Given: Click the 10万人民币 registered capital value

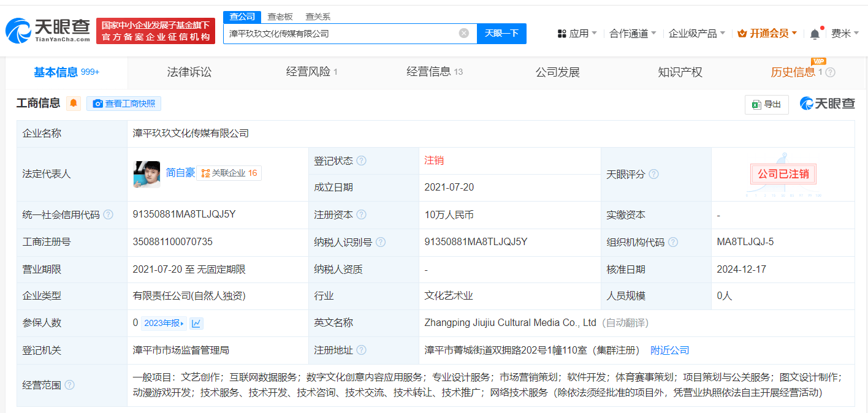Looking at the screenshot, I should (x=449, y=214).
